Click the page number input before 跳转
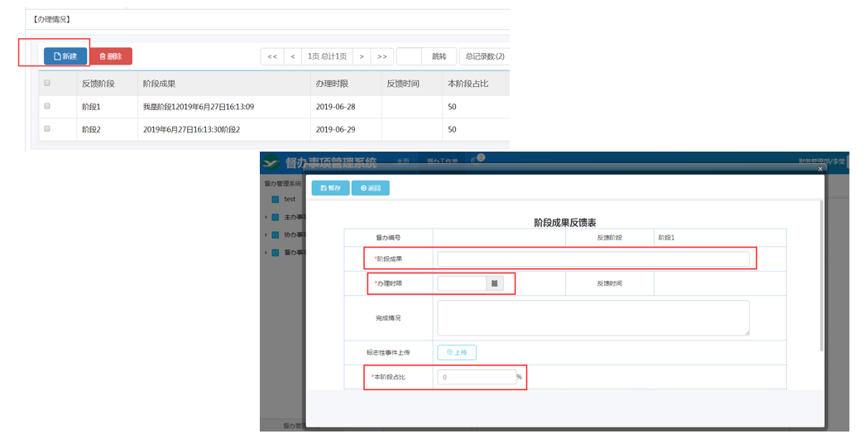The image size is (868, 439). [x=409, y=56]
